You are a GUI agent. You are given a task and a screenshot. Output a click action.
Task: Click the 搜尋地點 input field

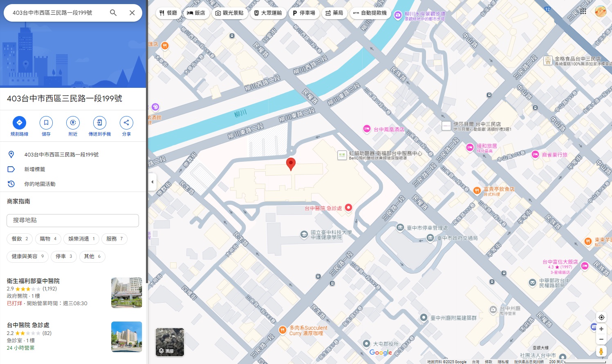pos(73,221)
